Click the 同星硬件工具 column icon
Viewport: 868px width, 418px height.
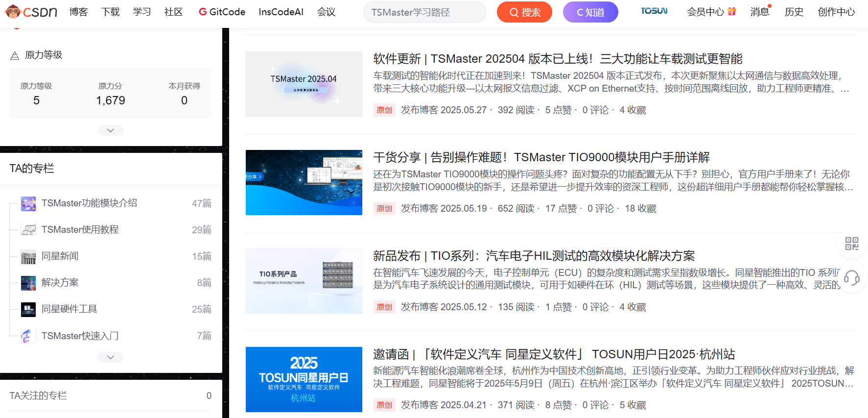pyautogui.click(x=28, y=309)
